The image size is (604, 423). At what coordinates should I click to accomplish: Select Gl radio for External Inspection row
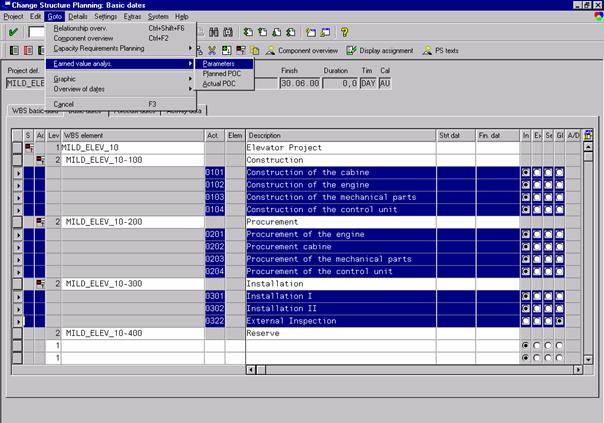(559, 321)
